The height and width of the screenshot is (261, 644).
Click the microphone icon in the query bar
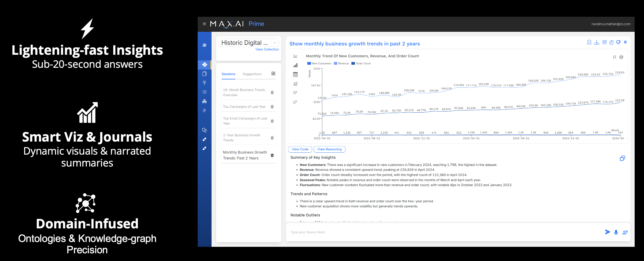[x=616, y=232]
